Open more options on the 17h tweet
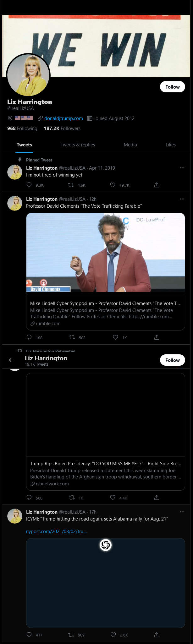Image resolution: width=193 pixels, height=644 pixels. click(182, 512)
